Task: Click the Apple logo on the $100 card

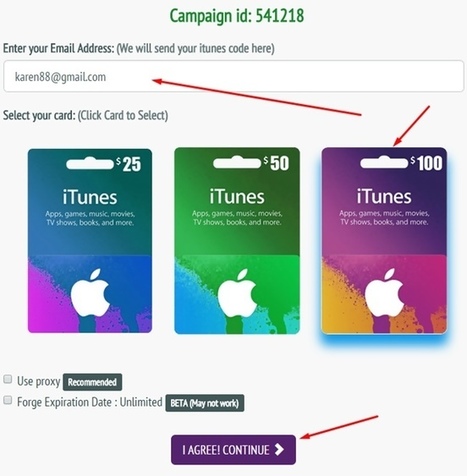Action: point(384,293)
